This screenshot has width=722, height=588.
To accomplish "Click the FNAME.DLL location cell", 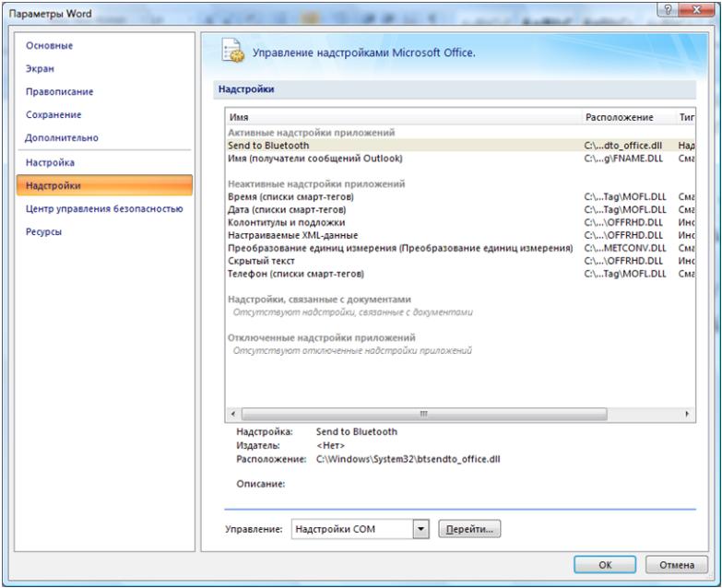I will (x=623, y=159).
